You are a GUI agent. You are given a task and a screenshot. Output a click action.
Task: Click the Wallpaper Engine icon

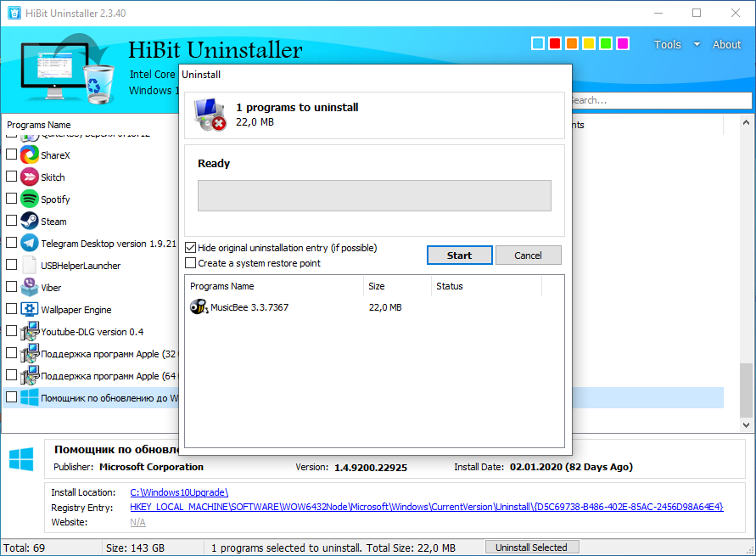[x=30, y=309]
